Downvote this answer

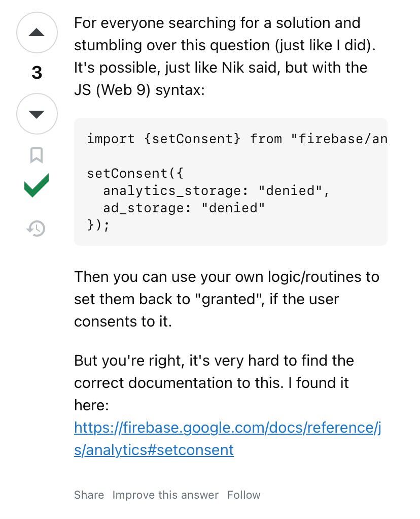coord(37,114)
